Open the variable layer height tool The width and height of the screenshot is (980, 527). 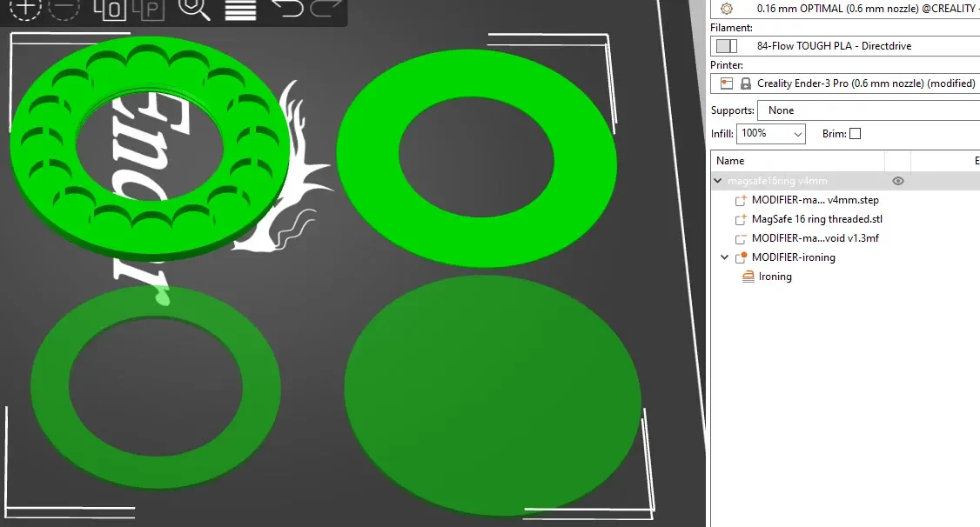pos(240,9)
